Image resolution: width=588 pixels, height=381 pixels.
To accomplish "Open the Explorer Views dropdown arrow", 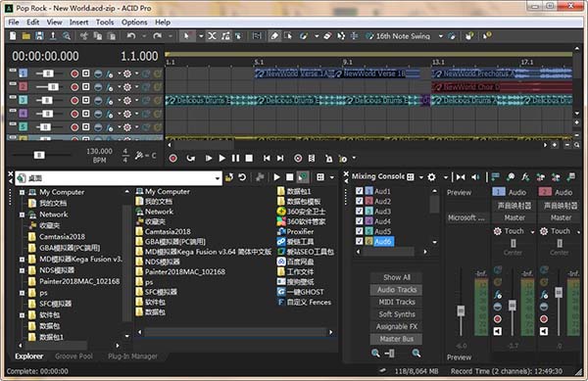I will [332, 177].
